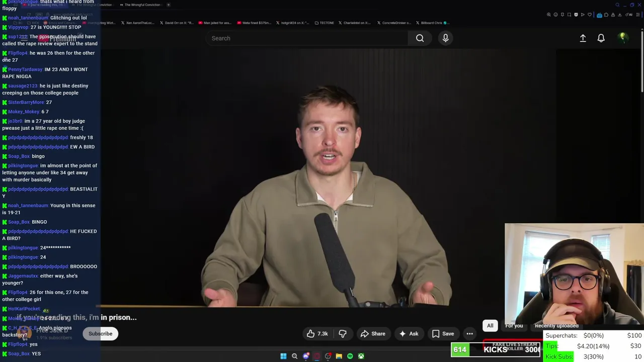The height and width of the screenshot is (362, 644).
Task: Click the pinboard pin toolbar icon
Action: pos(562,15)
